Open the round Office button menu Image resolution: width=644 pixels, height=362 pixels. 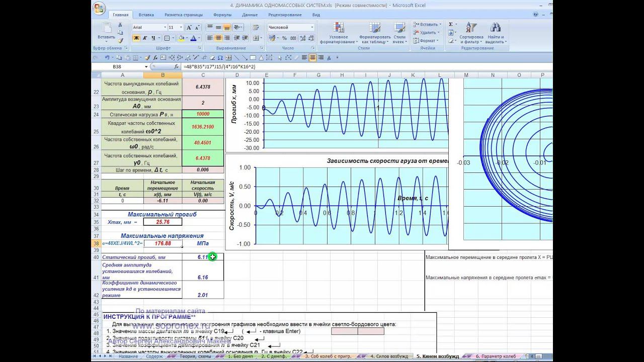tap(99, 9)
